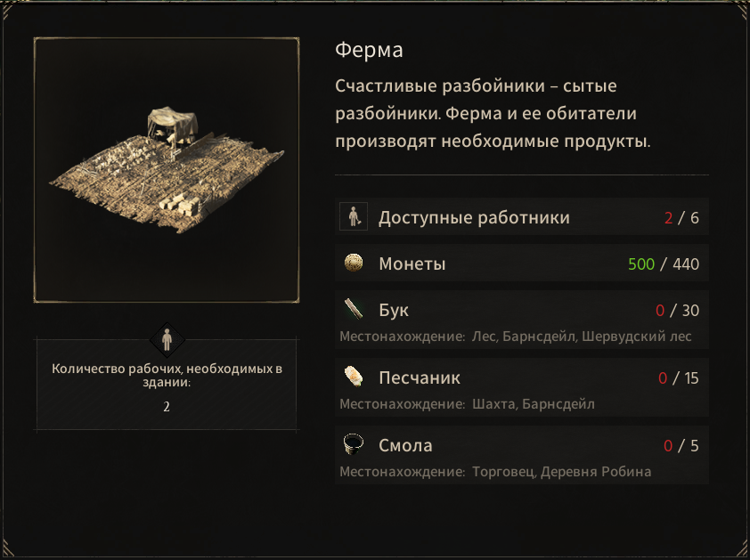This screenshot has height=560, width=750.
Task: Select the Монеты resource row
Action: pos(522,264)
